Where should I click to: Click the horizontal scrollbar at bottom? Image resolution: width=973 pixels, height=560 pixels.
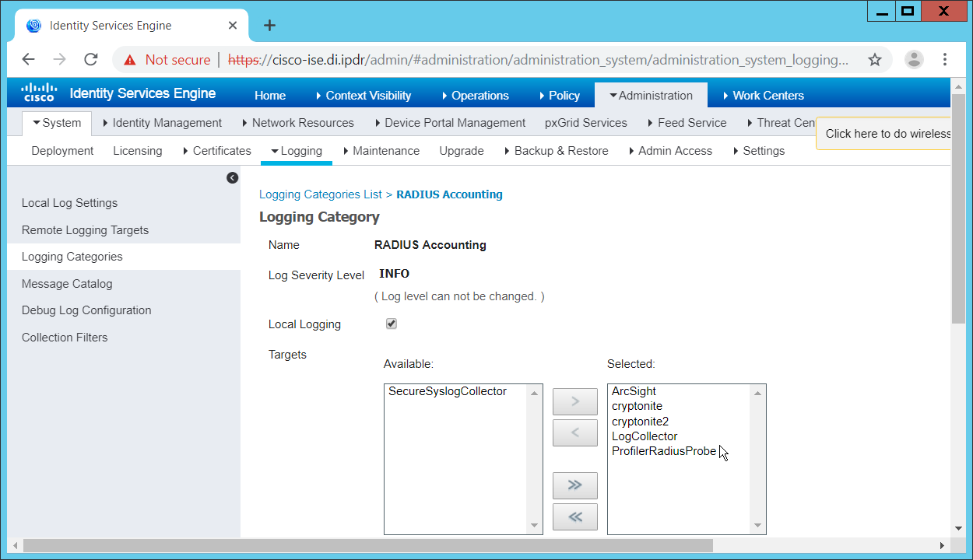pos(367,546)
